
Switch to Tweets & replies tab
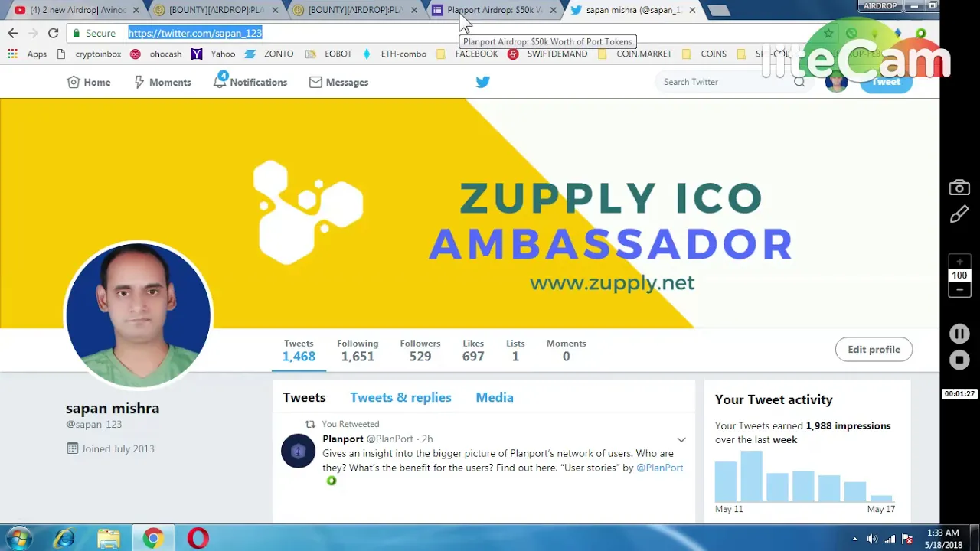[x=400, y=397]
